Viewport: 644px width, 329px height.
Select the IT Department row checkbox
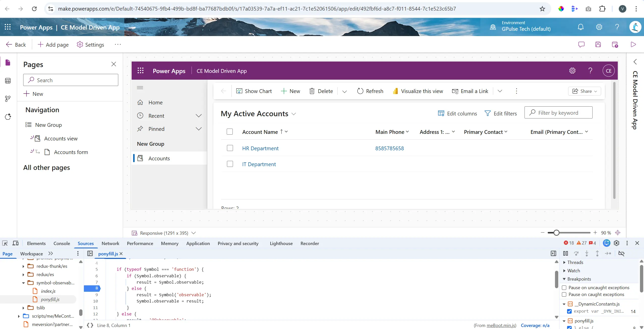tap(230, 164)
